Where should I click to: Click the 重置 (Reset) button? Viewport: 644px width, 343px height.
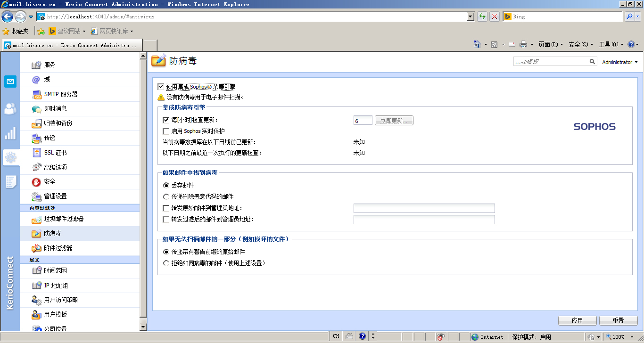pos(619,320)
